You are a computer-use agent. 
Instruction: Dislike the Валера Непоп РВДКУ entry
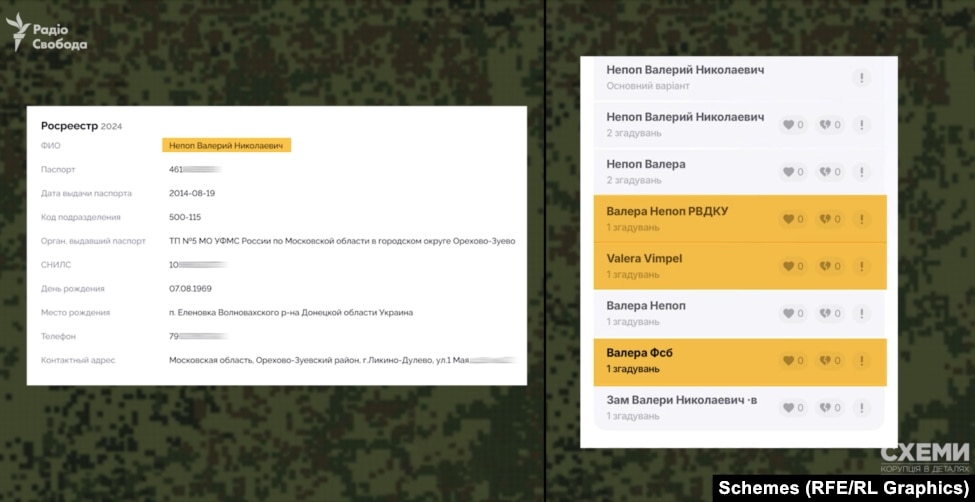[829, 219]
